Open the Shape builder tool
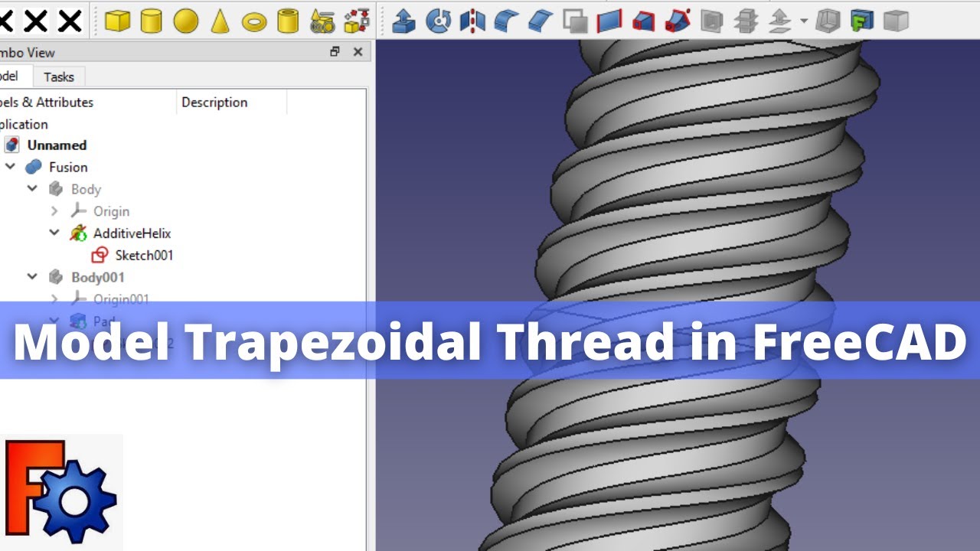The image size is (980, 551). (x=357, y=21)
